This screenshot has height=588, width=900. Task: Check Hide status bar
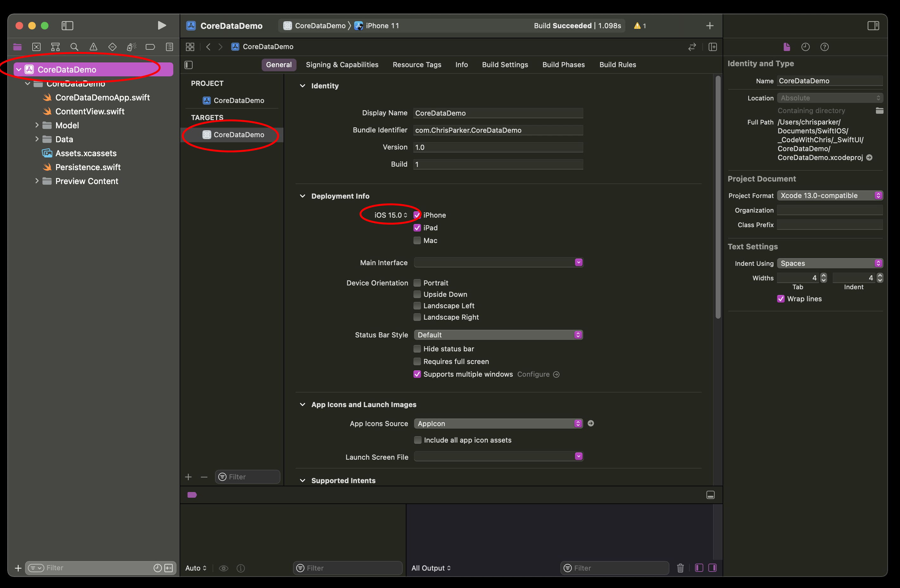[417, 348]
